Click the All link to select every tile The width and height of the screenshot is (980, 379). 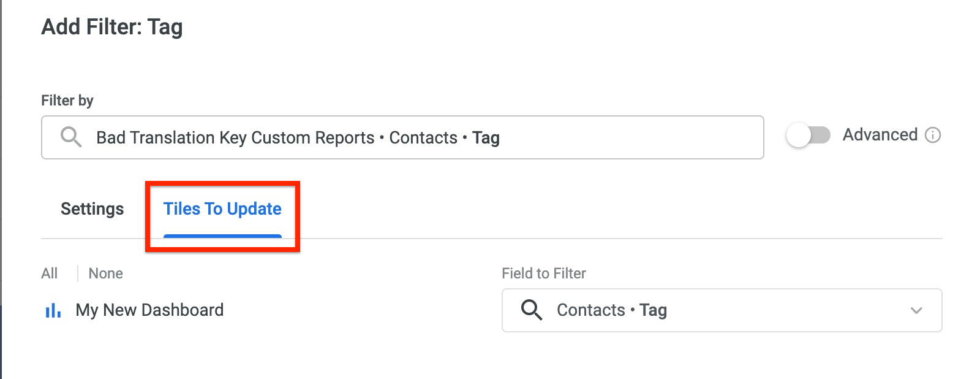click(50, 274)
